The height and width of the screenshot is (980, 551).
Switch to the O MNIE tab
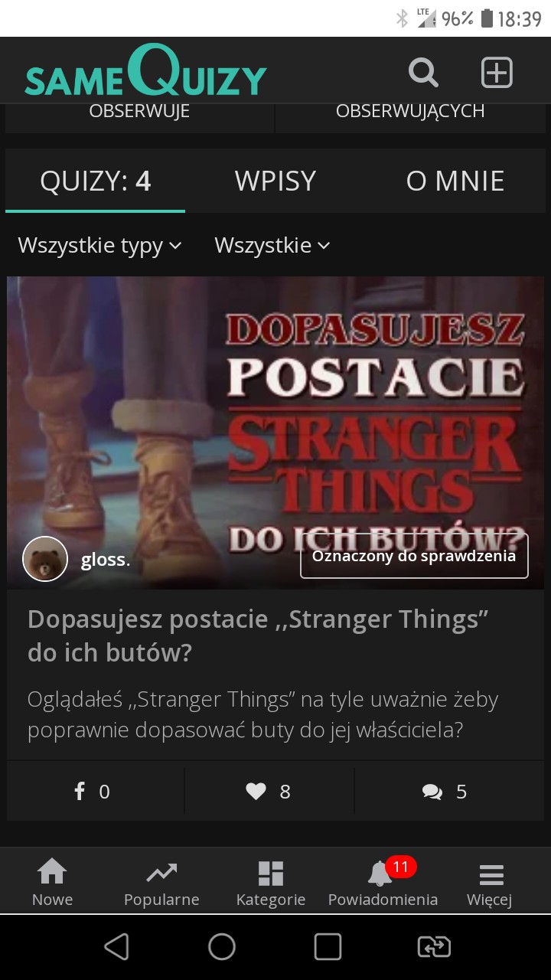tap(455, 181)
